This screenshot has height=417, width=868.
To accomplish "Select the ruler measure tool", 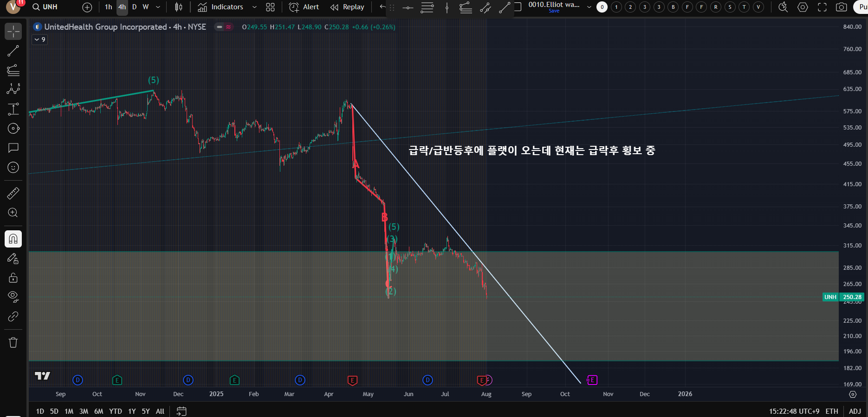I will (13, 193).
